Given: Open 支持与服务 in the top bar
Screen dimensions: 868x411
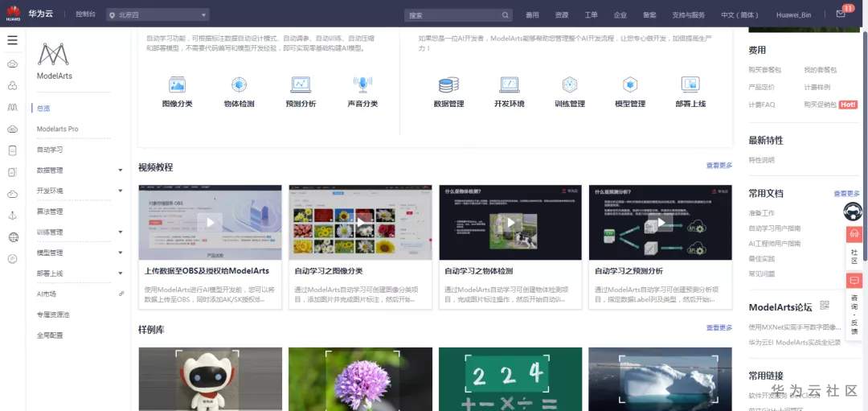Looking at the screenshot, I should 688,15.
